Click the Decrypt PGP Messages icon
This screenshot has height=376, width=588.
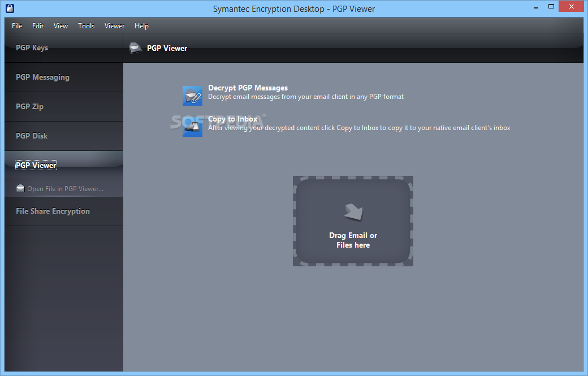[192, 96]
